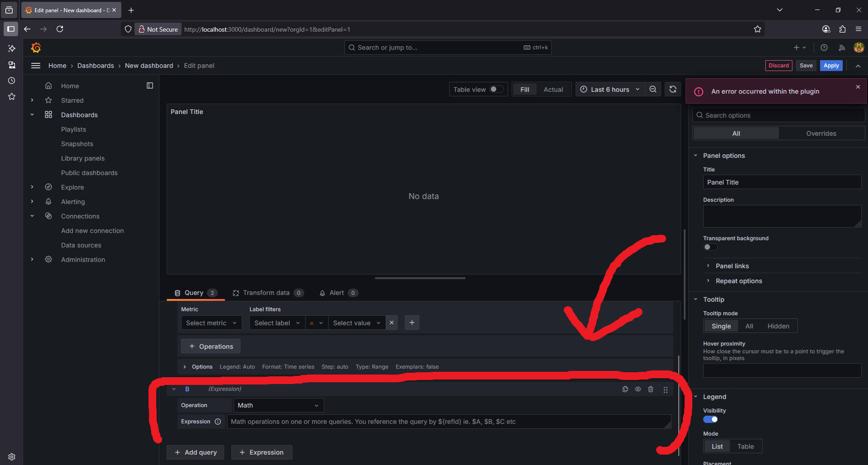Screen dimensions: 868x465
Task: Switch to the Transform data tab
Action: tap(266, 293)
